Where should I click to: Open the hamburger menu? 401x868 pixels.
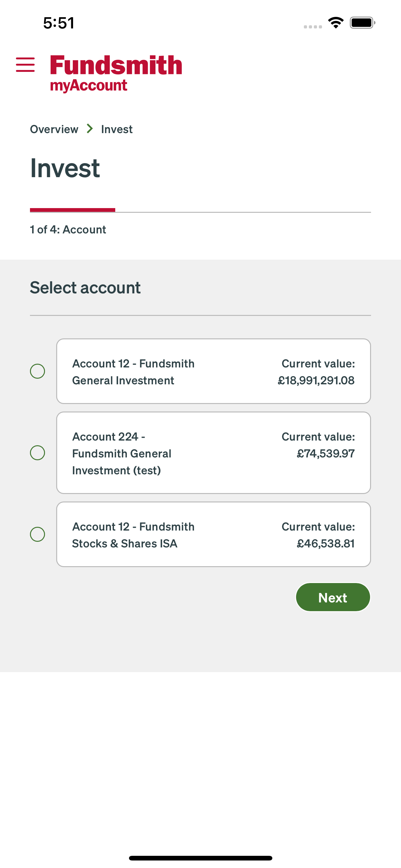pos(25,65)
